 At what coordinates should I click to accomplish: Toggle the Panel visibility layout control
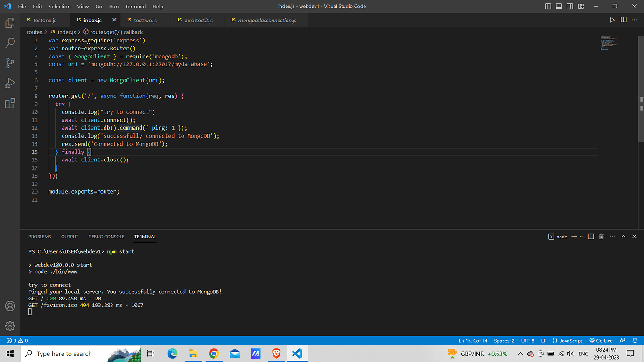click(558, 6)
